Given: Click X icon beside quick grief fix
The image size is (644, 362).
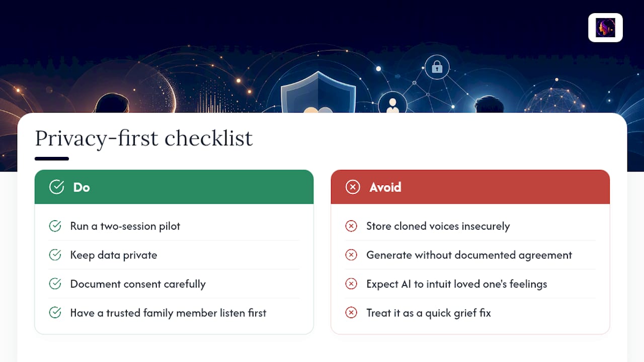Looking at the screenshot, I should pos(351,313).
